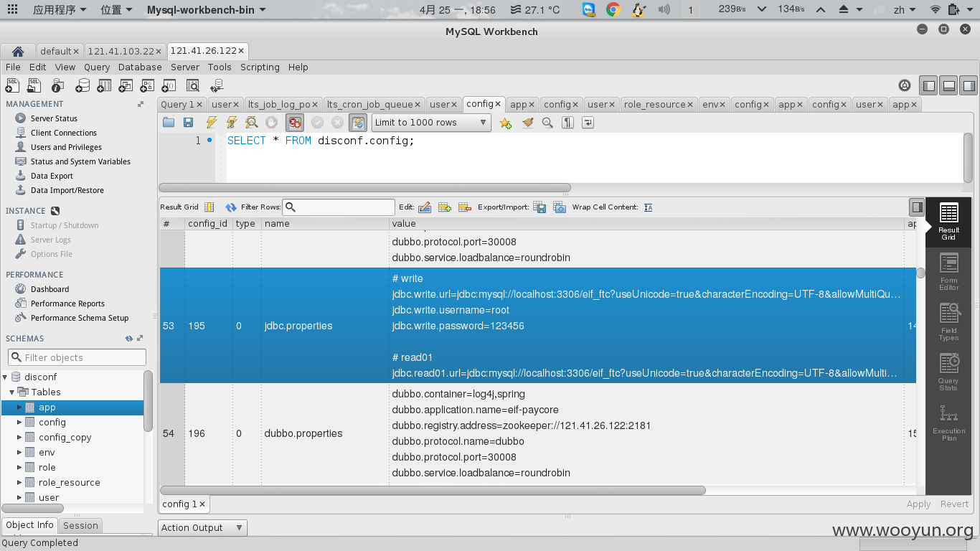Reconnect to DBMS toolbar icon
The width and height of the screenshot is (980, 551).
216,85
